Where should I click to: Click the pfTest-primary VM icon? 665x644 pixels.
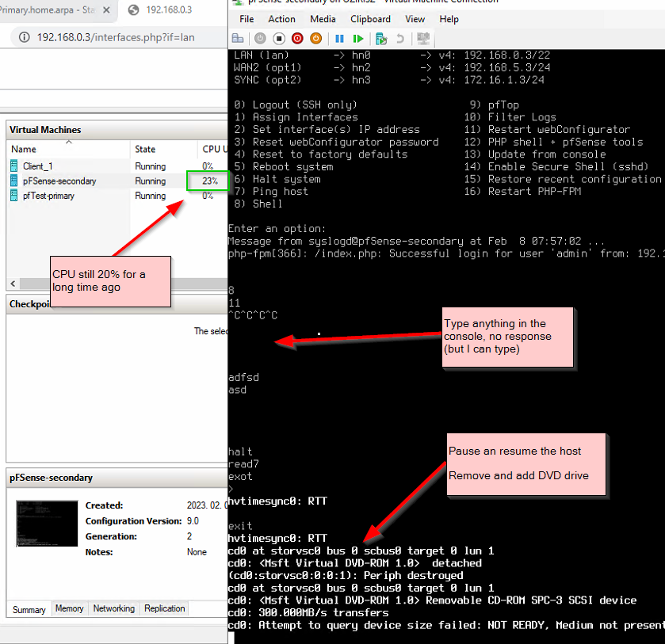click(x=14, y=196)
